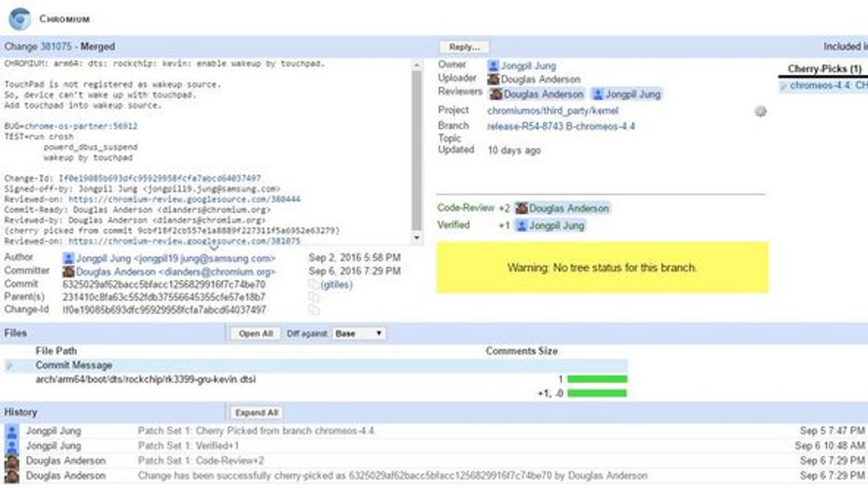Open the Reviewed-on link ending in 381075

point(184,241)
